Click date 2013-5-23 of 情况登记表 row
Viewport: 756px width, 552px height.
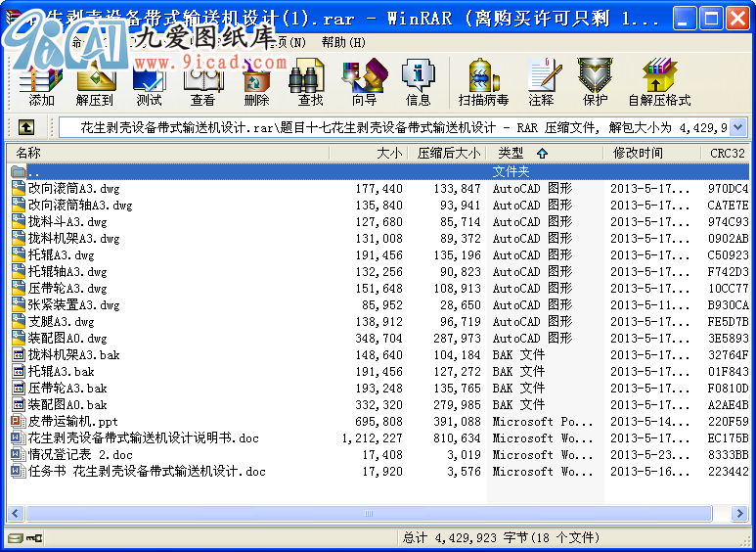click(650, 454)
